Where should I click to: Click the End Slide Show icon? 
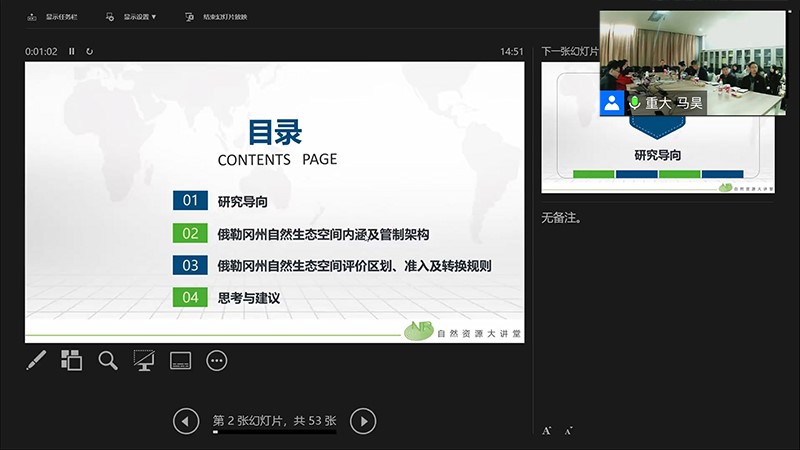pos(189,17)
